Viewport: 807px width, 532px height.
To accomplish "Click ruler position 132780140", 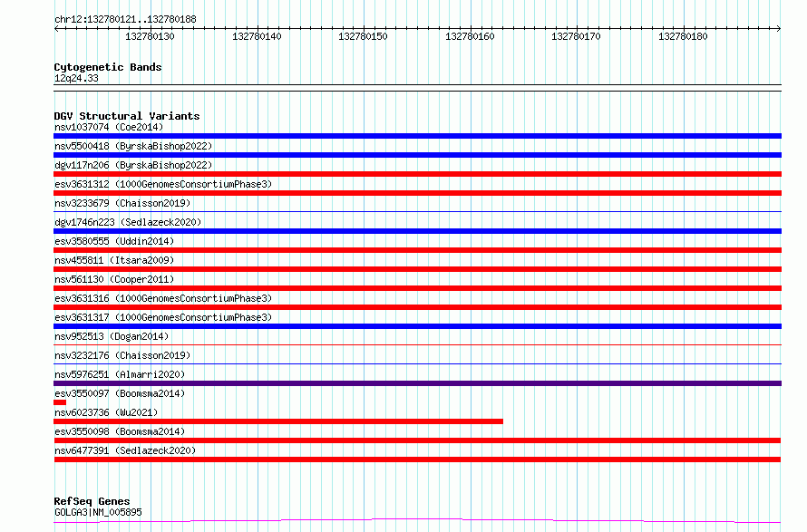I will [257, 36].
